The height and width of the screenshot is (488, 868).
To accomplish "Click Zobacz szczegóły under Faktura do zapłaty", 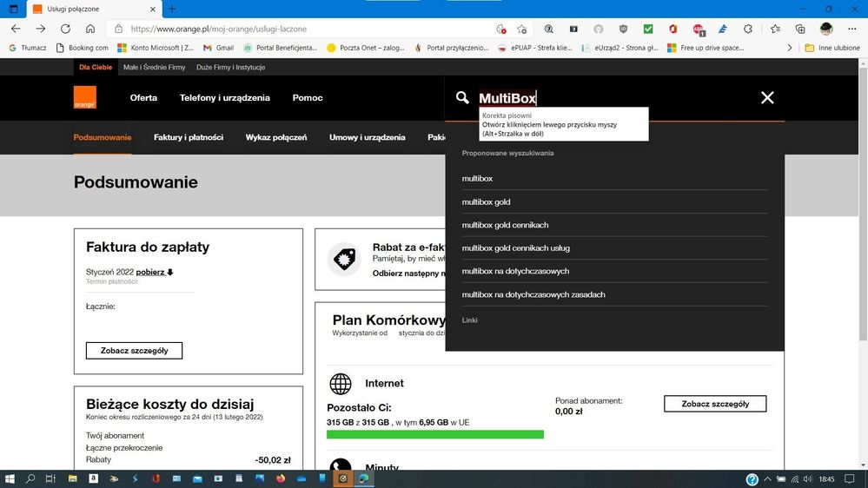I will click(x=134, y=351).
